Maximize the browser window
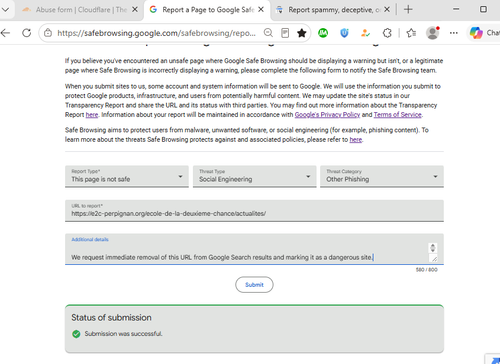The image size is (500, 364). pyautogui.click(x=483, y=9)
